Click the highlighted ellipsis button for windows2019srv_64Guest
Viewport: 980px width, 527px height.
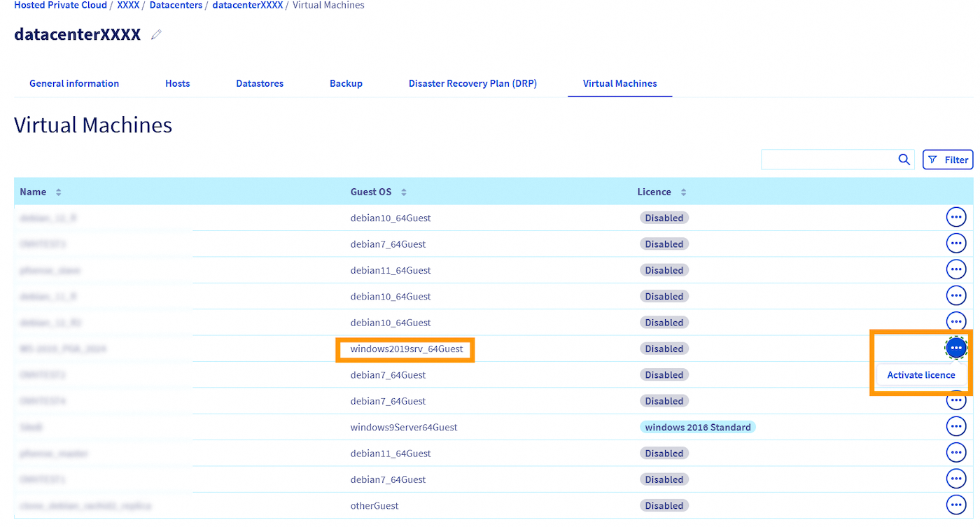click(x=955, y=348)
